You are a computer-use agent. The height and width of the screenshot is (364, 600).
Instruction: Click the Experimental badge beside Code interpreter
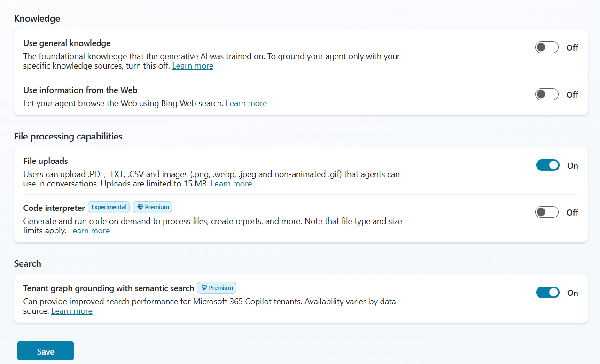[109, 207]
